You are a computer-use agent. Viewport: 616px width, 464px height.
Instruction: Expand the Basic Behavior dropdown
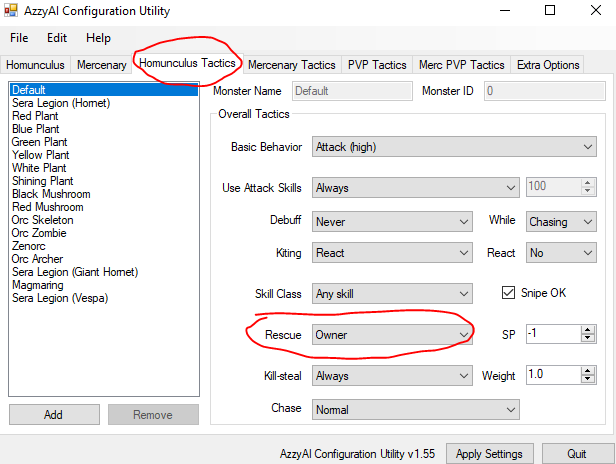(x=455, y=147)
